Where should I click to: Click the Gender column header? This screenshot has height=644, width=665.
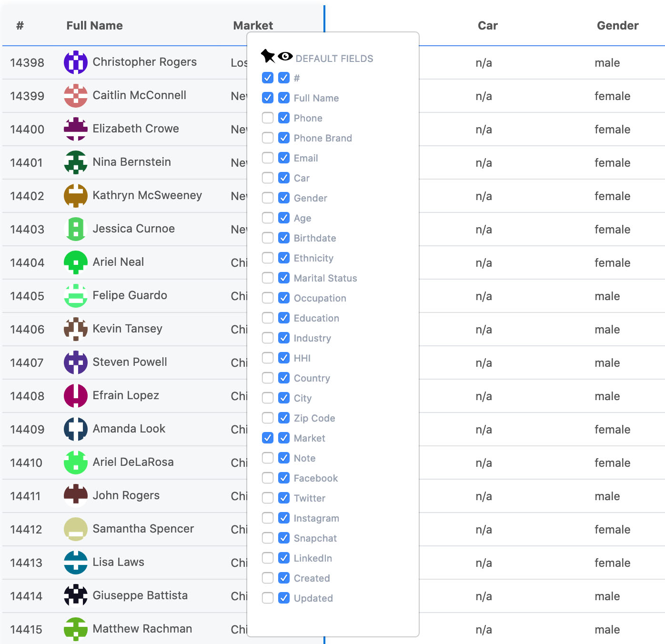617,26
